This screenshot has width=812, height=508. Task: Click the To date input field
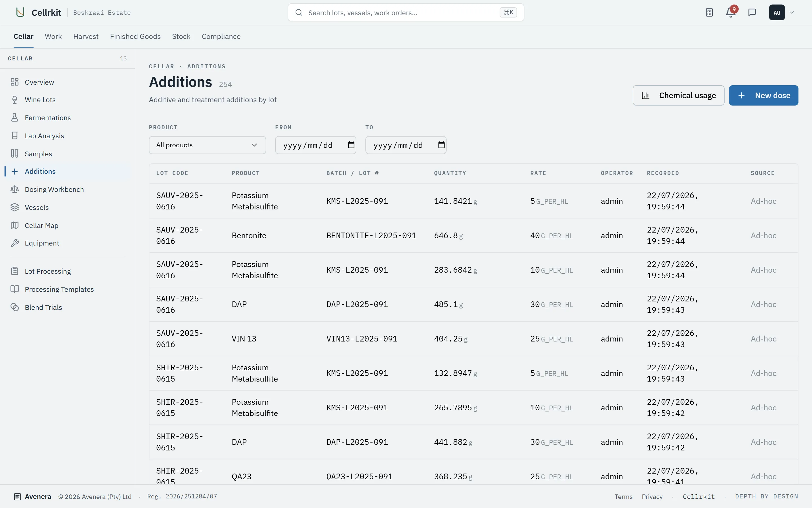[x=406, y=145]
